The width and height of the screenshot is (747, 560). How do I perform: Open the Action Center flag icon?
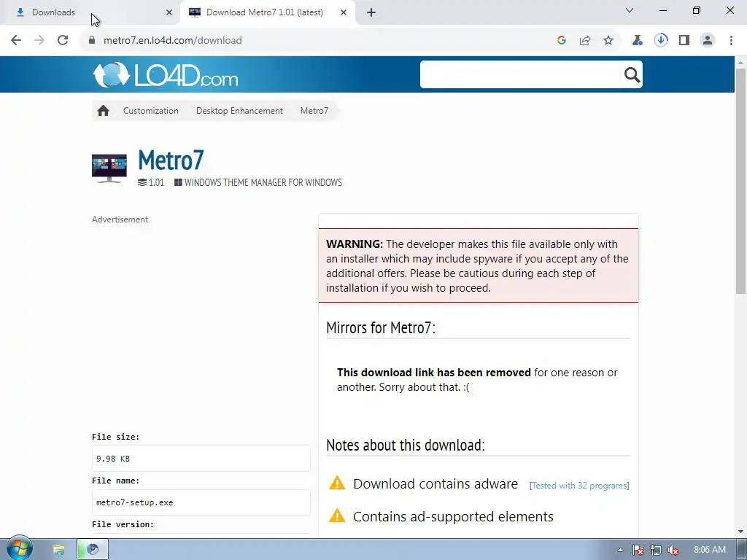638,550
